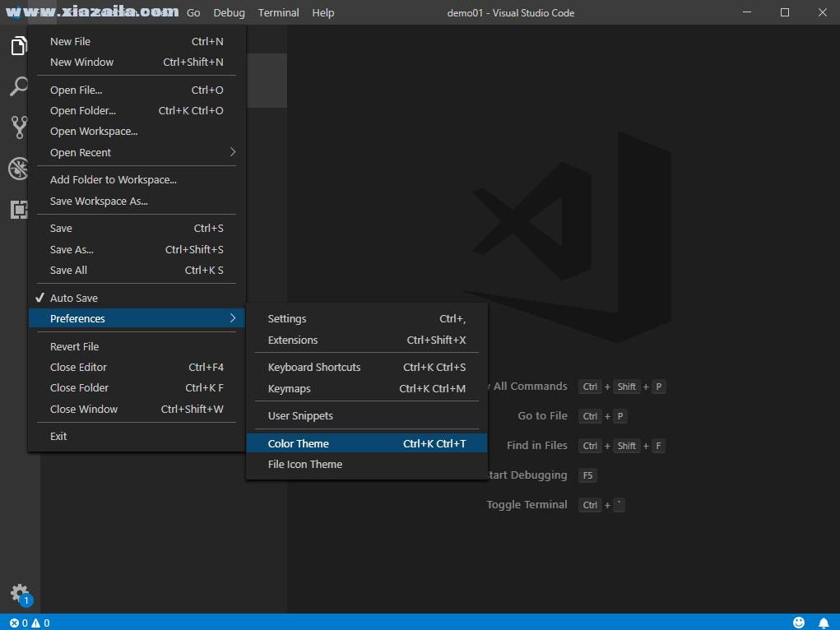Viewport: 840px width, 630px height.
Task: Click the Find in Files label
Action: coord(536,445)
